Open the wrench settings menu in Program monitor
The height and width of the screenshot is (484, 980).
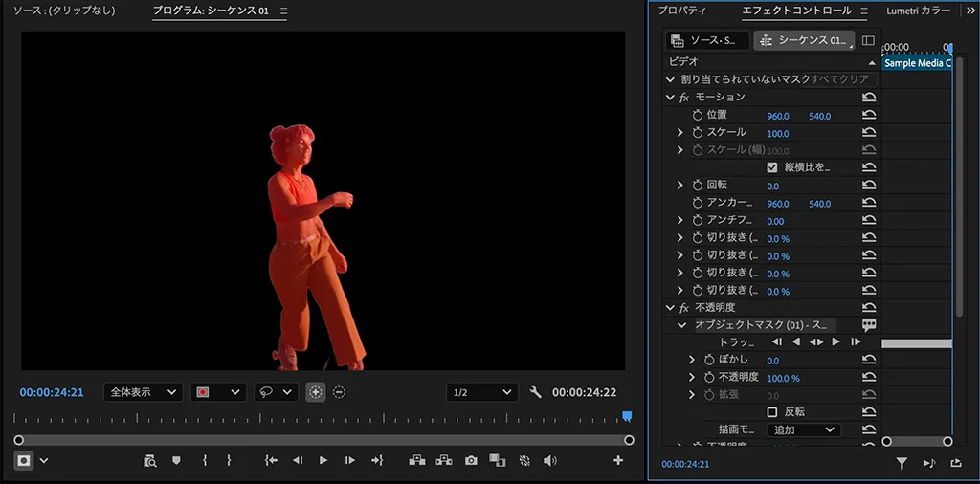coord(536,393)
